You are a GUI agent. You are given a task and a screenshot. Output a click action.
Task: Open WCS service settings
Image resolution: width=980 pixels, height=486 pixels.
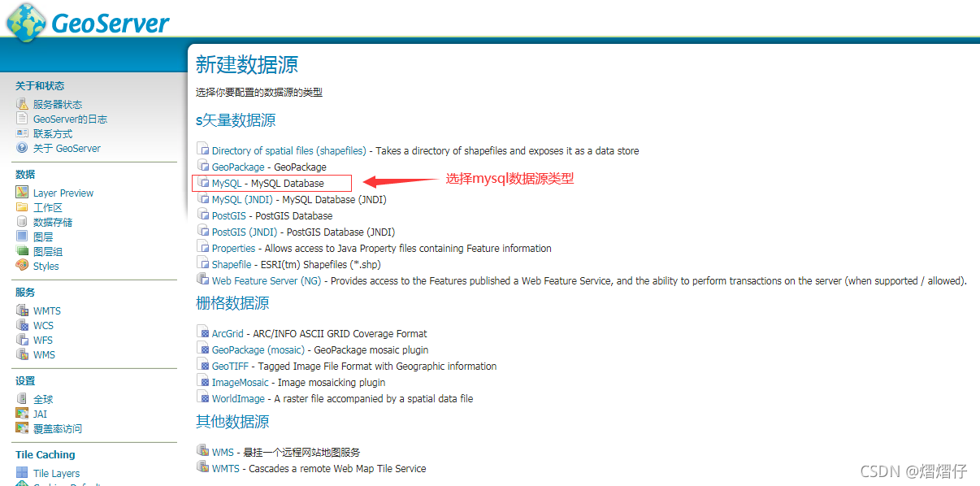tap(45, 324)
